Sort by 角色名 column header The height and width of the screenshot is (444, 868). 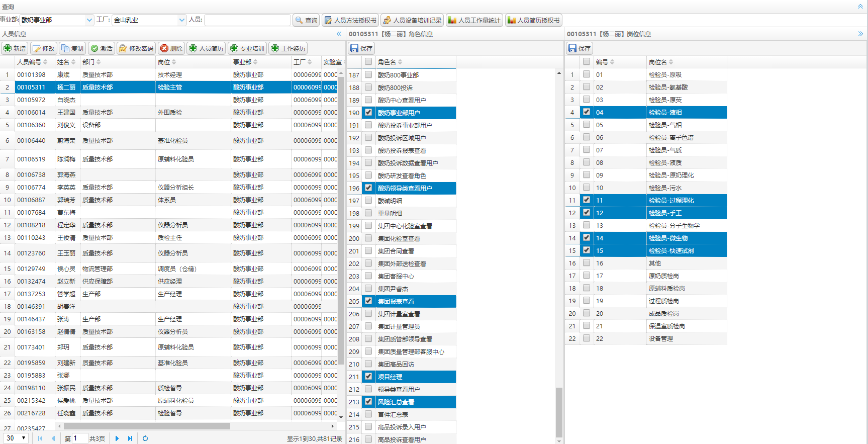pyautogui.click(x=390, y=62)
